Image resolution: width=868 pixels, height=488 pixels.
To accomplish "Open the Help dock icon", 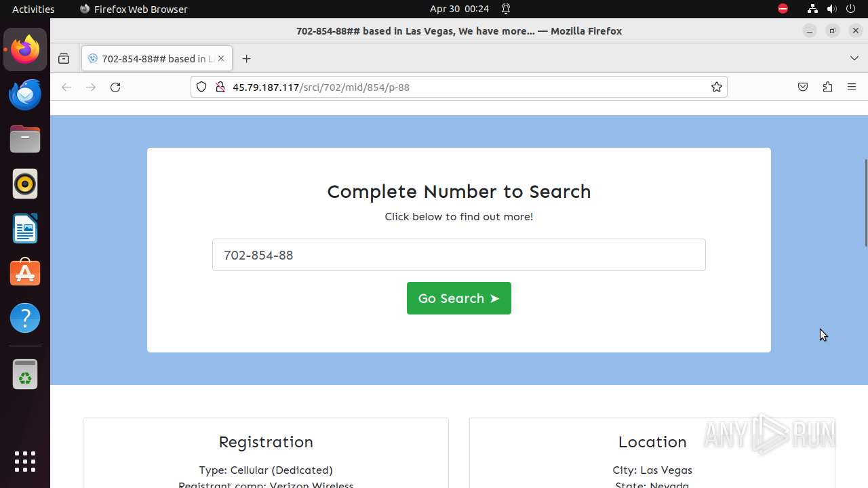I will (25, 318).
